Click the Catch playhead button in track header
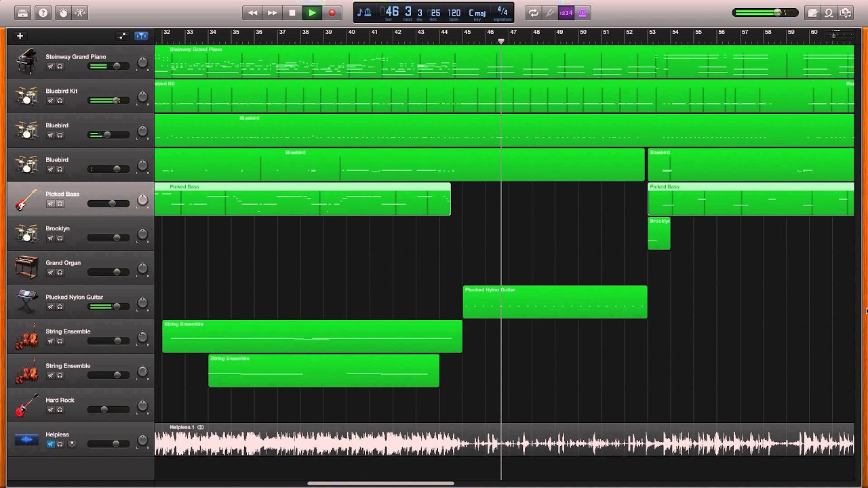This screenshot has height=488, width=868. click(x=141, y=36)
